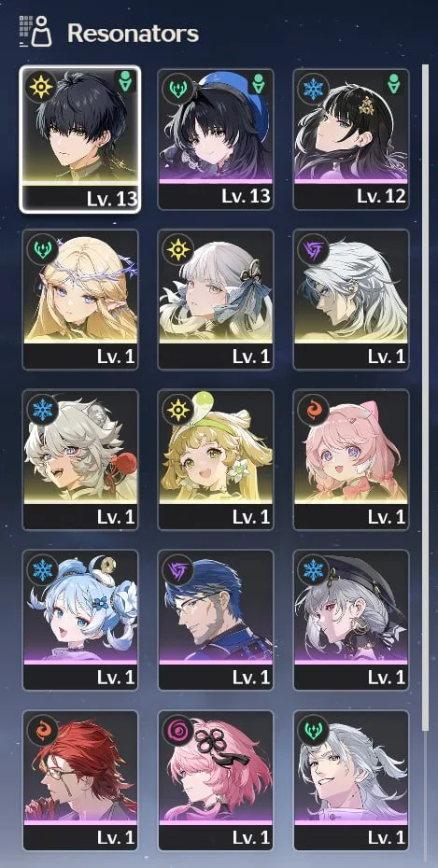Click Fusion flame icon on pink-haired girl
The image size is (438, 868).
(x=313, y=408)
